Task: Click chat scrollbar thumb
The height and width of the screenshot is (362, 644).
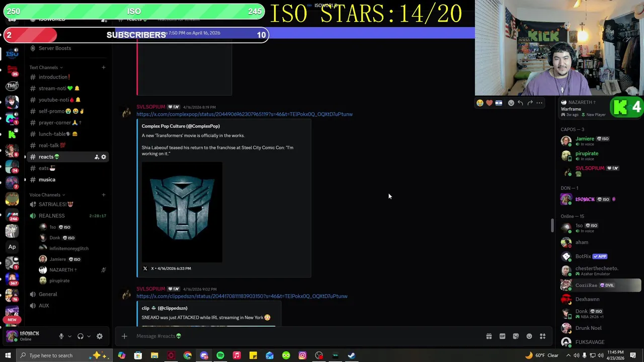Action: coord(552,226)
